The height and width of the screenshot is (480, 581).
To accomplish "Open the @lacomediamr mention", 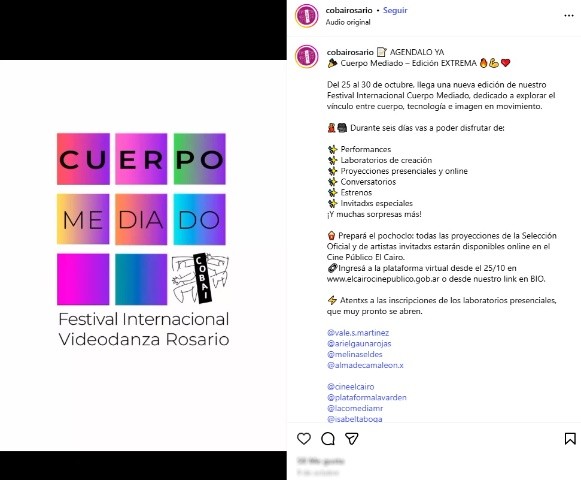I will point(355,408).
